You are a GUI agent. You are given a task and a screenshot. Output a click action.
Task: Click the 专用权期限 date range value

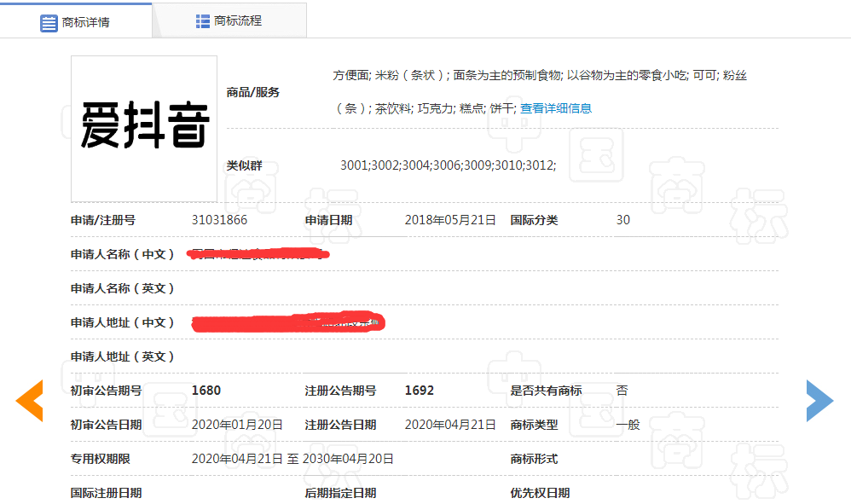[x=292, y=459]
